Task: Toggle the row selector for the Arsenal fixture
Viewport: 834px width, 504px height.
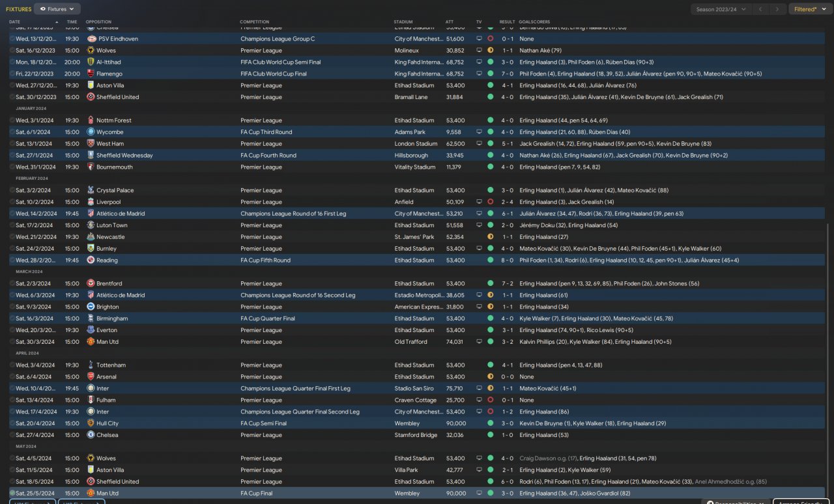Action: [12, 377]
